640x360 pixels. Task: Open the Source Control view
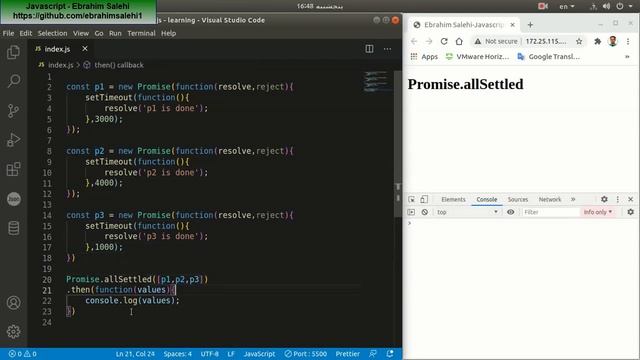coord(13,111)
